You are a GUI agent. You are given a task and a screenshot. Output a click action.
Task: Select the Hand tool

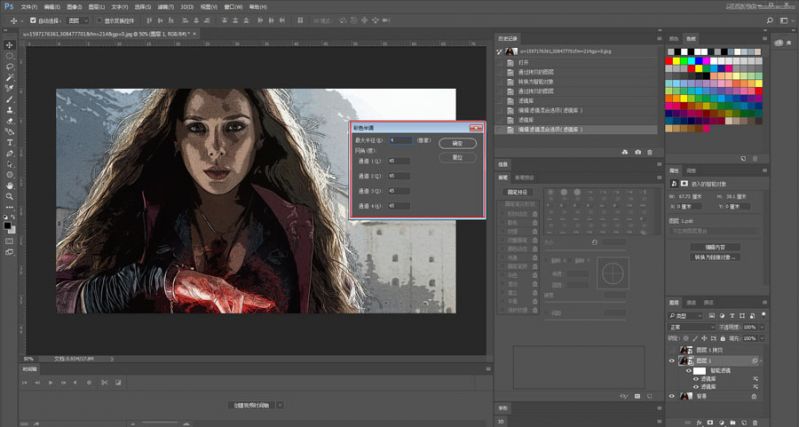[10, 185]
